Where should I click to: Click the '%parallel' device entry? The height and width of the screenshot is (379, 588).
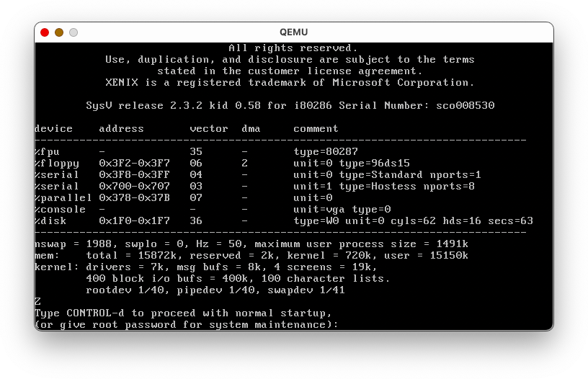click(63, 198)
